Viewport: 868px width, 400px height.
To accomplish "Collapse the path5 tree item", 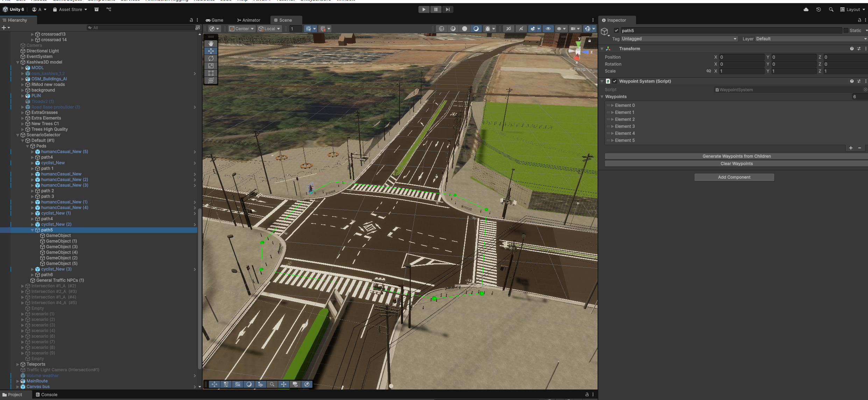I will pyautogui.click(x=33, y=230).
